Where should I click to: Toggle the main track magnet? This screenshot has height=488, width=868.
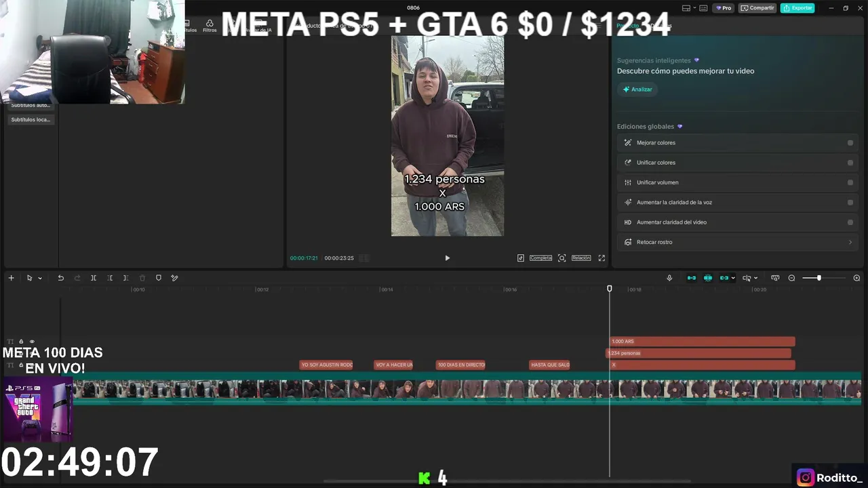tap(692, 278)
